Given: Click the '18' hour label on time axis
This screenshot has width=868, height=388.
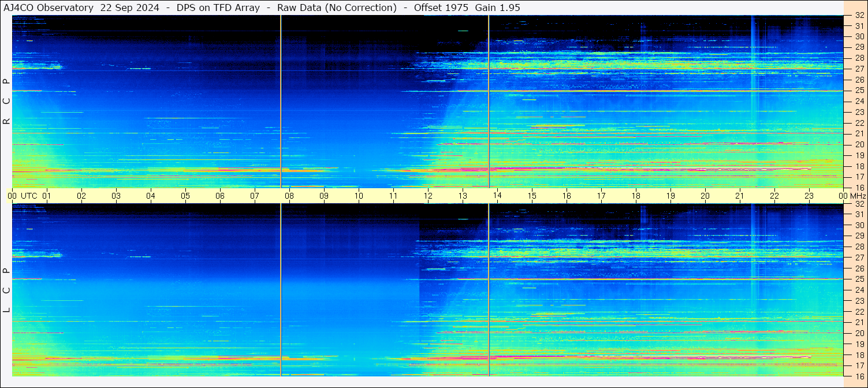Looking at the screenshot, I should [x=636, y=196].
